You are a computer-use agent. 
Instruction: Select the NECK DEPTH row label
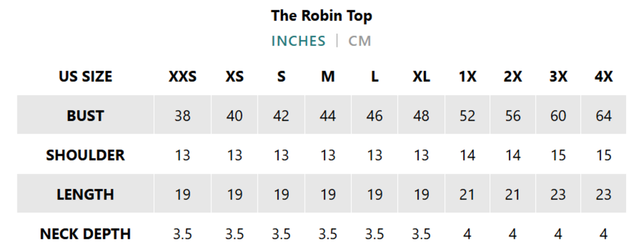tap(85, 234)
